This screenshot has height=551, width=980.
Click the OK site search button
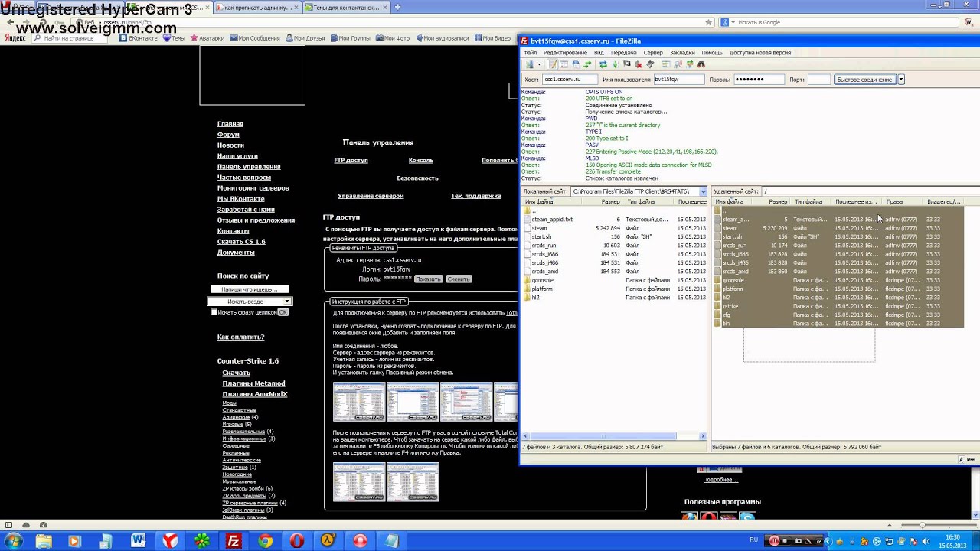(x=283, y=312)
